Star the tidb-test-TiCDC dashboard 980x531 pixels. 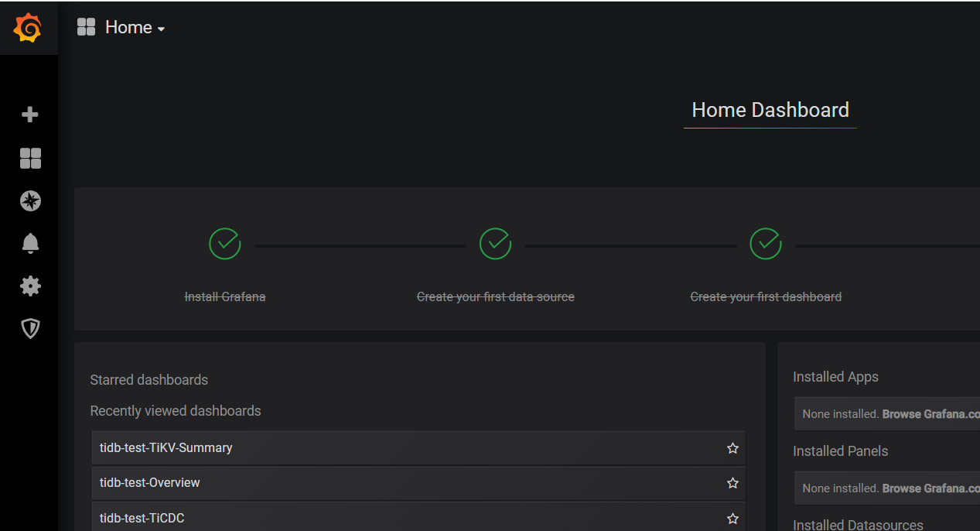click(x=732, y=518)
